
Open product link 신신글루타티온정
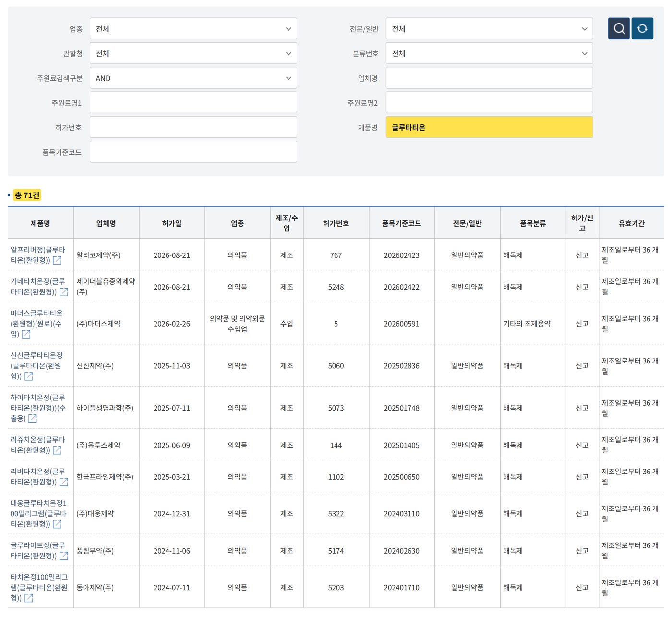[36, 366]
